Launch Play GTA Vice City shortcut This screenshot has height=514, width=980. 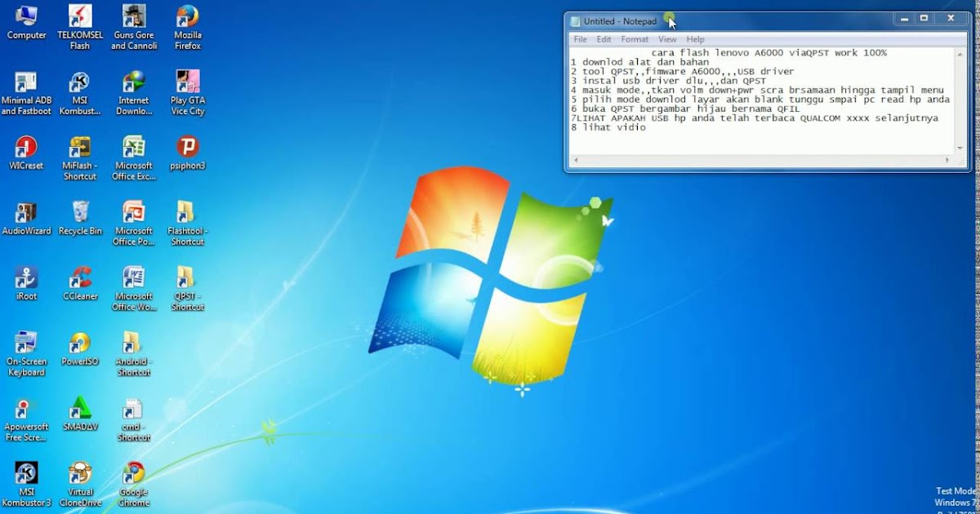pos(187,93)
